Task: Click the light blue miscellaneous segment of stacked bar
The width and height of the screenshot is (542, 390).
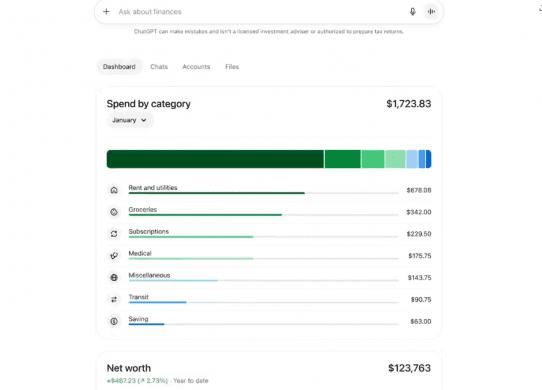Action: pyautogui.click(x=412, y=159)
